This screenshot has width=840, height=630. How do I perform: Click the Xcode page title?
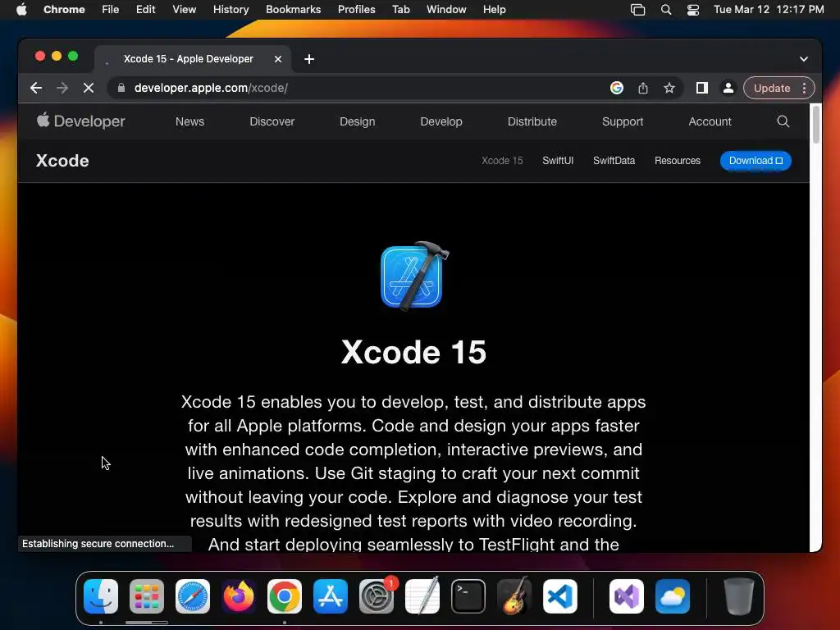(62, 161)
